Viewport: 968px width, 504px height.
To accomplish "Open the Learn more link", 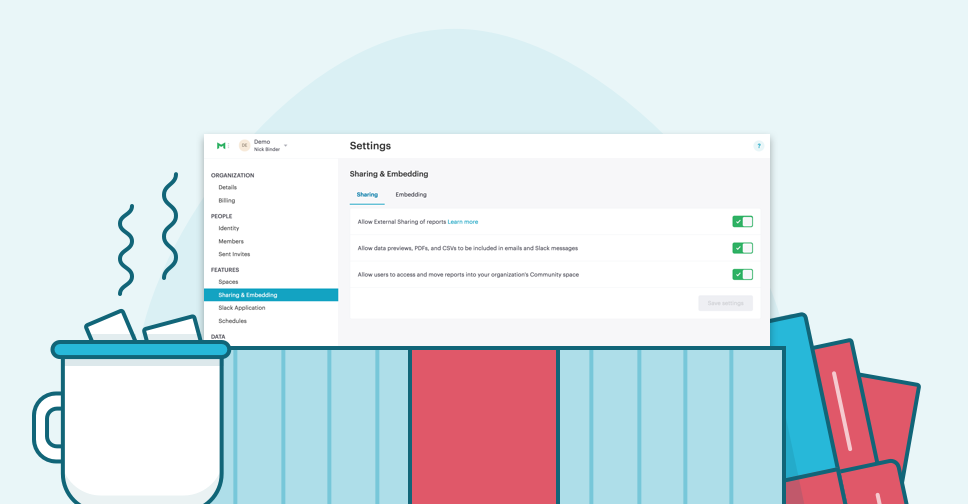I will [463, 222].
